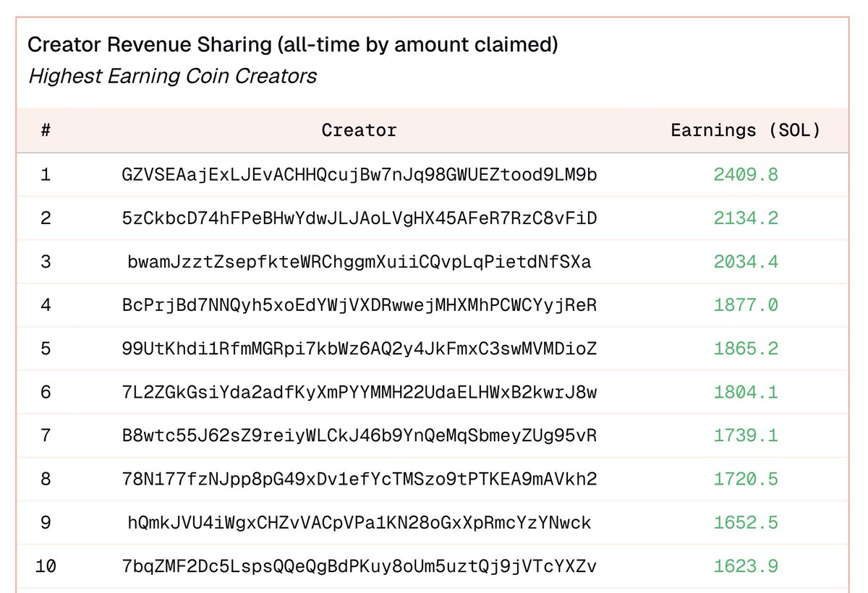Click the 2034.4 earnings value

click(x=746, y=262)
